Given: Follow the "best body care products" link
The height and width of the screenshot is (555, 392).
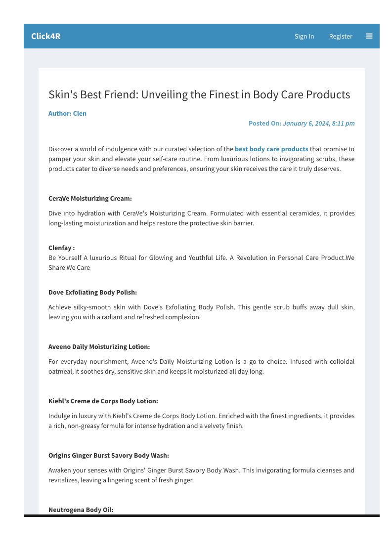Looking at the screenshot, I should point(271,149).
